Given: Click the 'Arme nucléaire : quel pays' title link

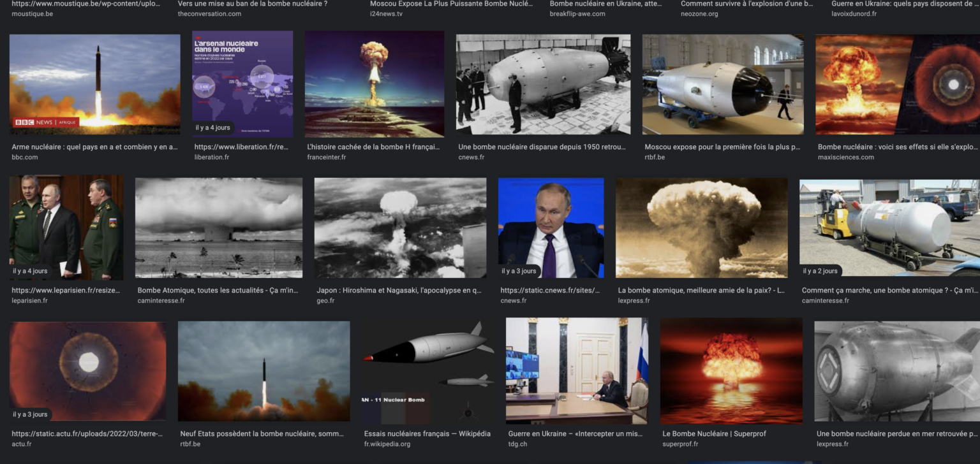Looking at the screenshot, I should pos(94,147).
